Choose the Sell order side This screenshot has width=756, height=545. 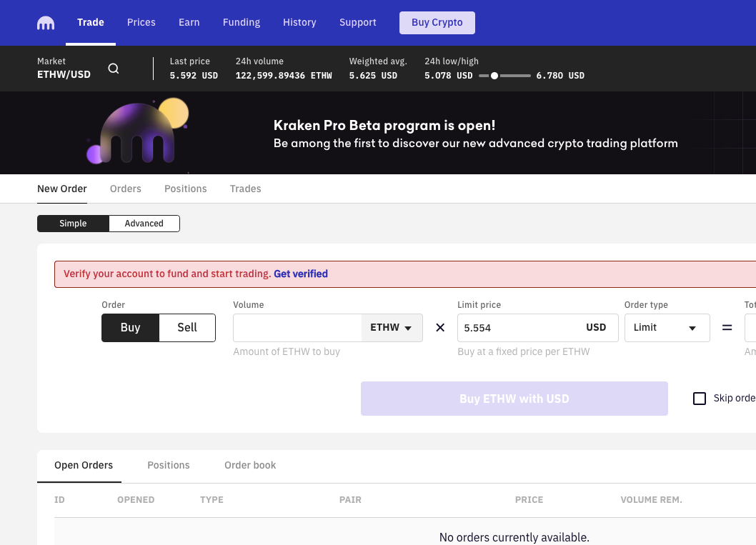pos(187,328)
